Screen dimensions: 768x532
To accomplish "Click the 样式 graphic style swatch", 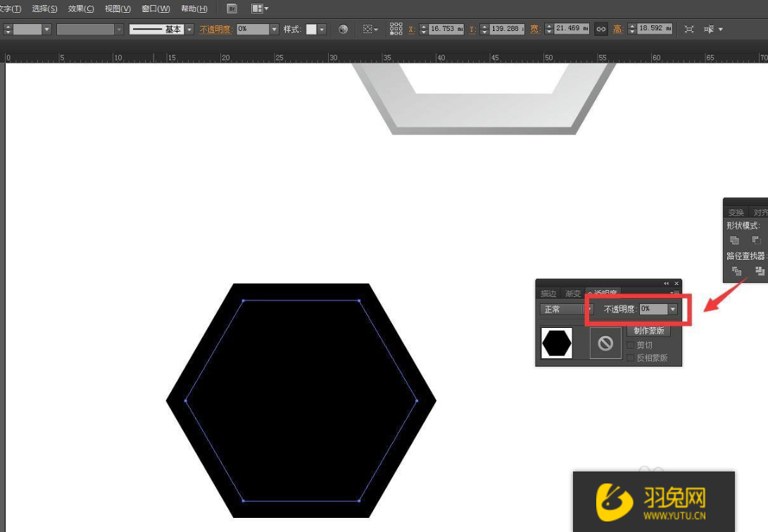I will pyautogui.click(x=312, y=30).
